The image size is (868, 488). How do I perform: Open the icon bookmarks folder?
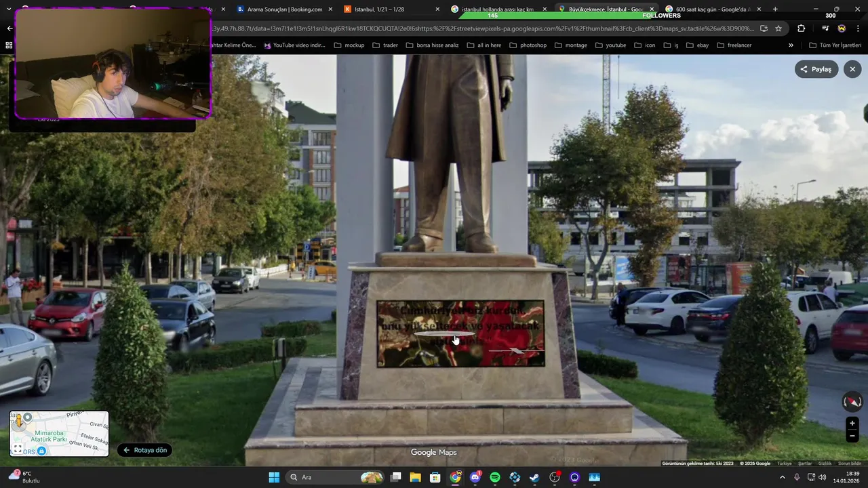(x=644, y=45)
